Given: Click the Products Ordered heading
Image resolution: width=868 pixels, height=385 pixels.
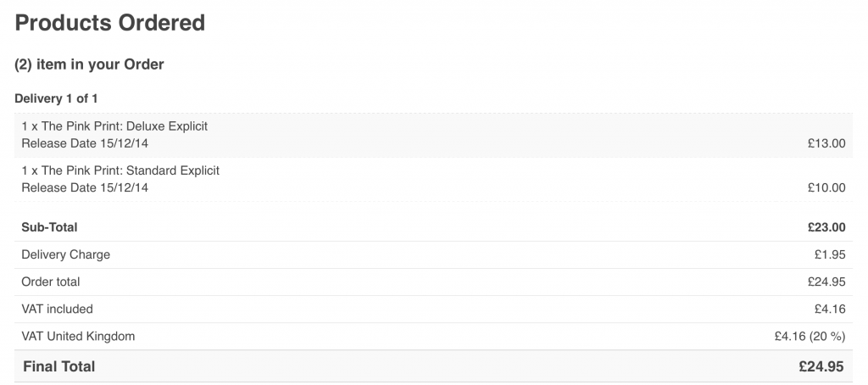Looking at the screenshot, I should click(x=110, y=23).
